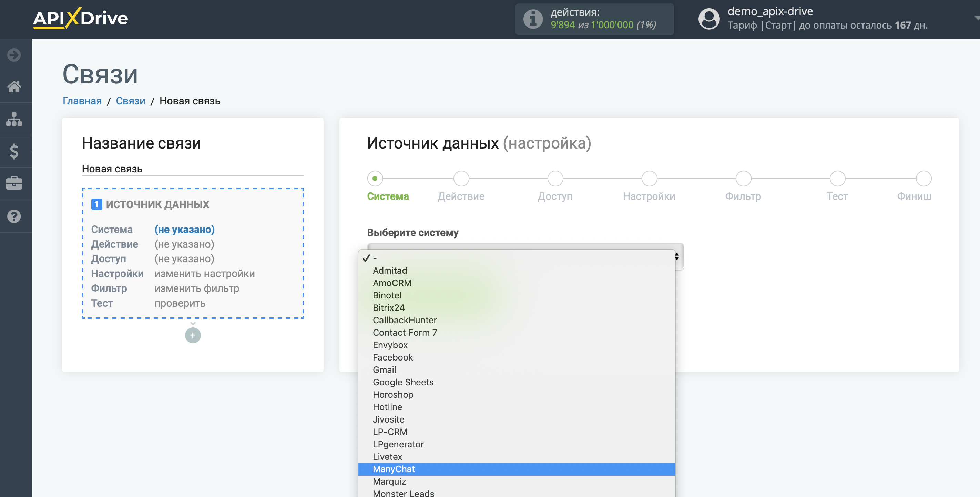Select Facebook from the system list

517,358
